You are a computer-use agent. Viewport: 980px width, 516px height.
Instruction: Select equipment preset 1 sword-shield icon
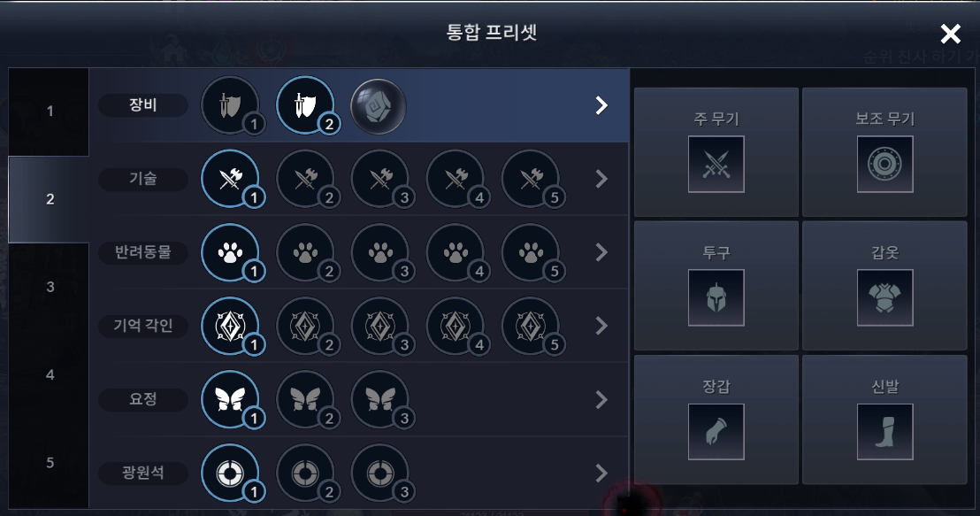point(231,105)
